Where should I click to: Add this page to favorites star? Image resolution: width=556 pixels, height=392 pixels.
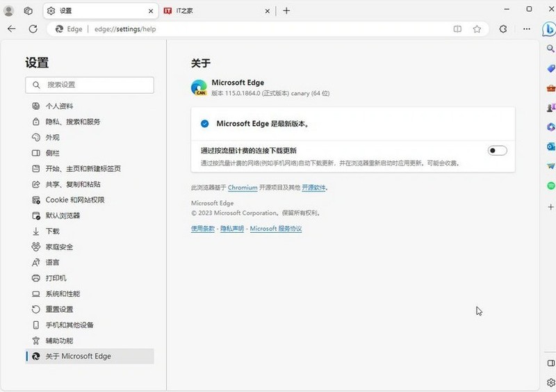(477, 29)
